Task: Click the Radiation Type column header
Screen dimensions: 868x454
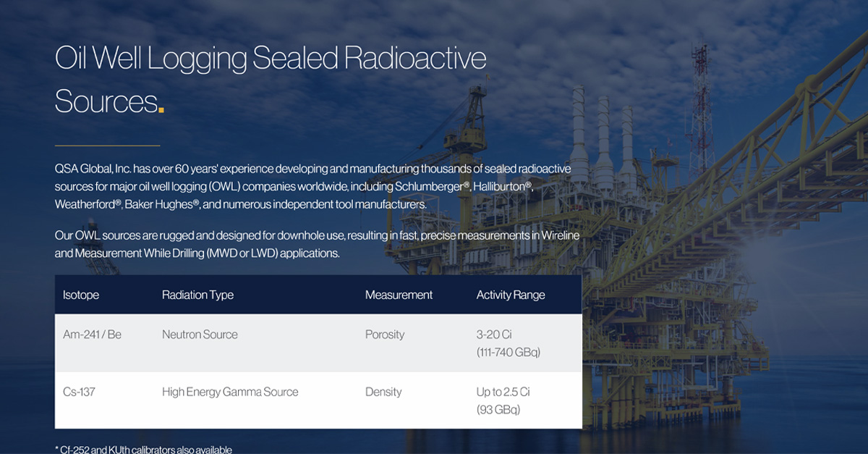Action: point(198,295)
